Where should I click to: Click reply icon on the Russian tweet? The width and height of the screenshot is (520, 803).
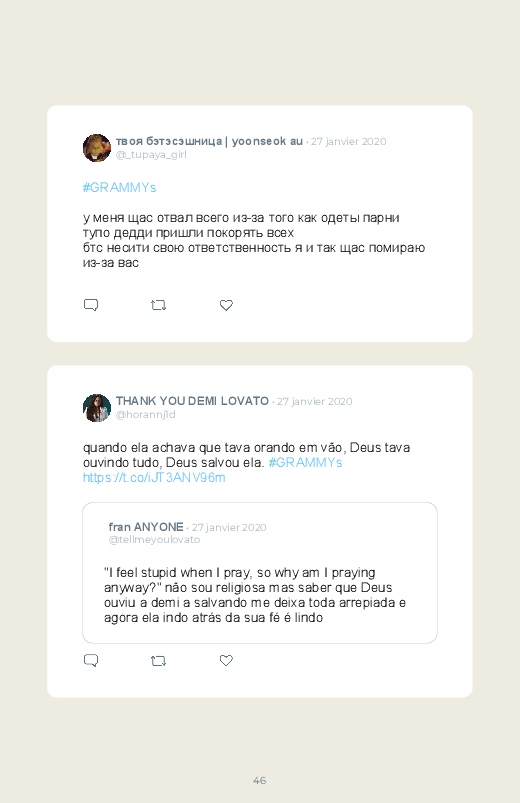pyautogui.click(x=91, y=305)
